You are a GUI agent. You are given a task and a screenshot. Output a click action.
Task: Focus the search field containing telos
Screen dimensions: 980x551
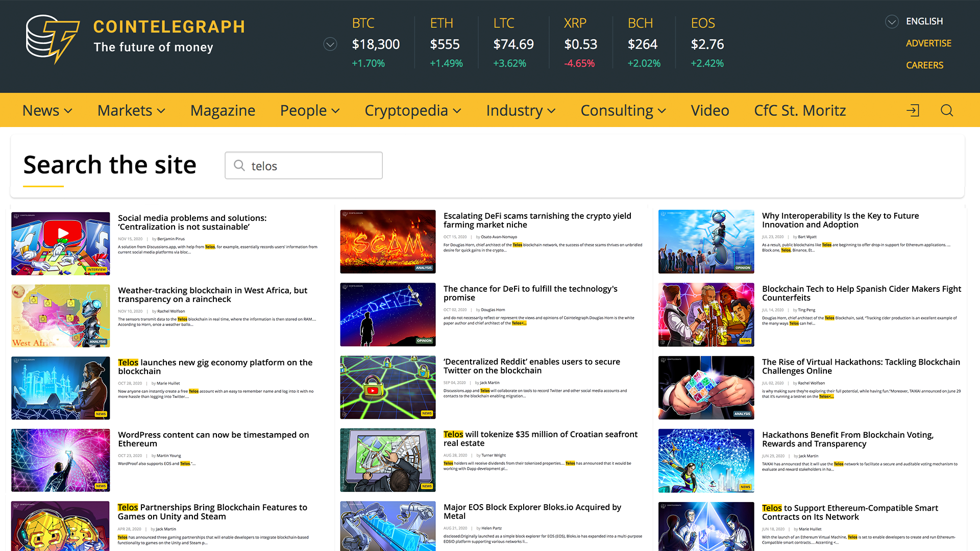click(304, 165)
